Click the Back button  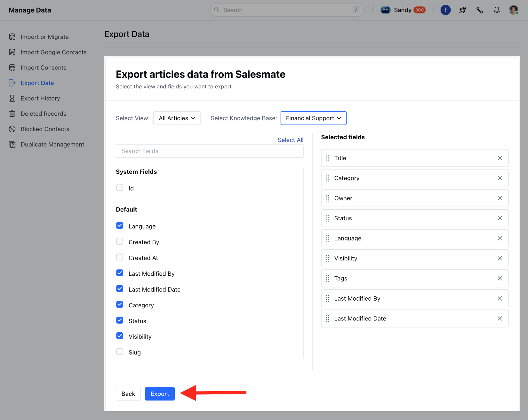pyautogui.click(x=128, y=394)
